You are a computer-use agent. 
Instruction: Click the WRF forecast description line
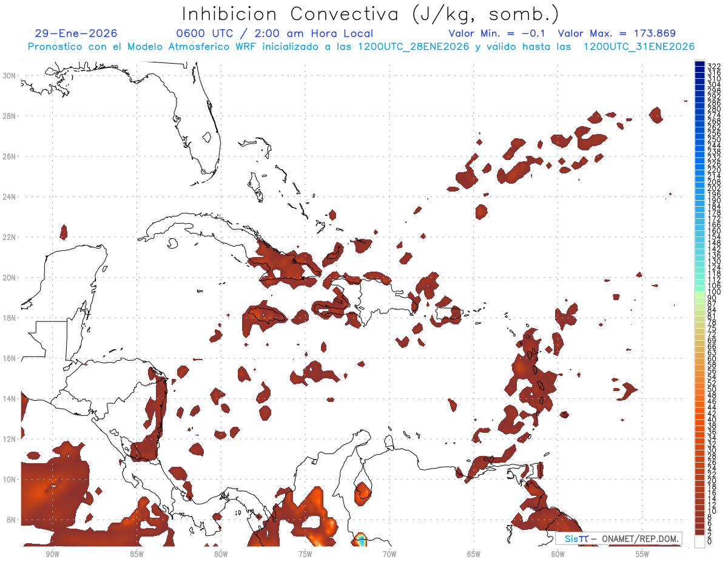point(361,47)
